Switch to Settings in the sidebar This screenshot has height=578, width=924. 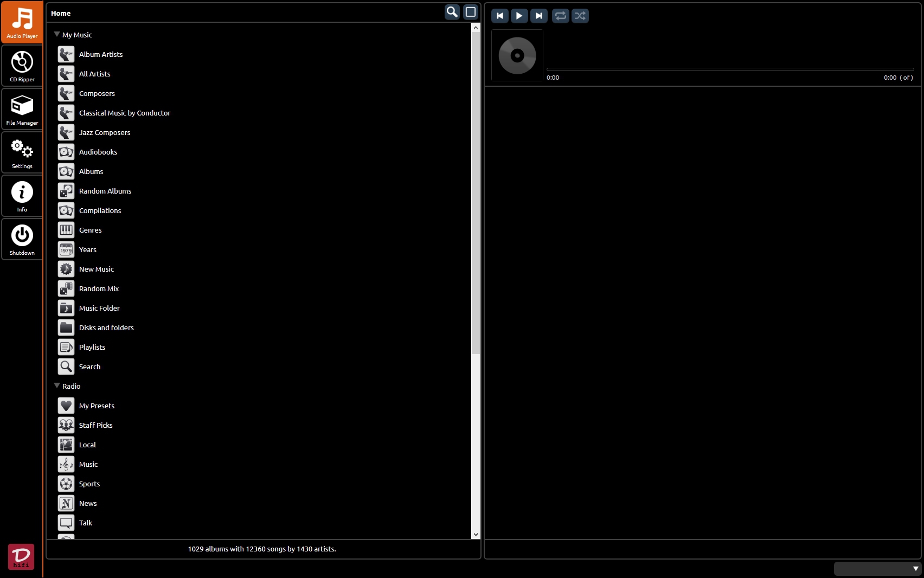coord(22,152)
